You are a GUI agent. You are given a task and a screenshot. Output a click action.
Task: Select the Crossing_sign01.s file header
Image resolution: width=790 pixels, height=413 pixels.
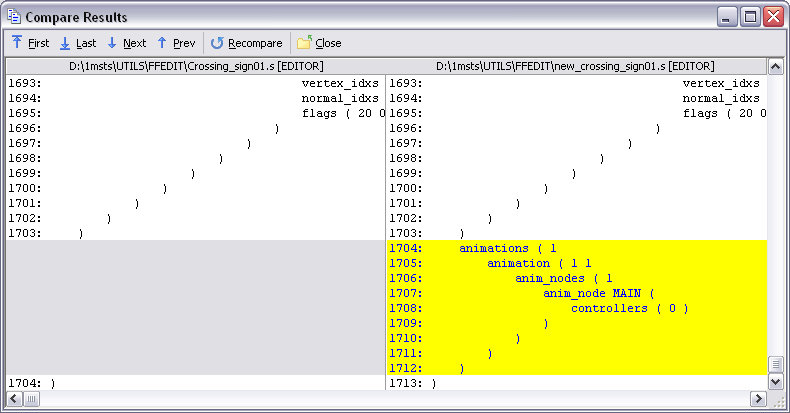pyautogui.click(x=196, y=66)
